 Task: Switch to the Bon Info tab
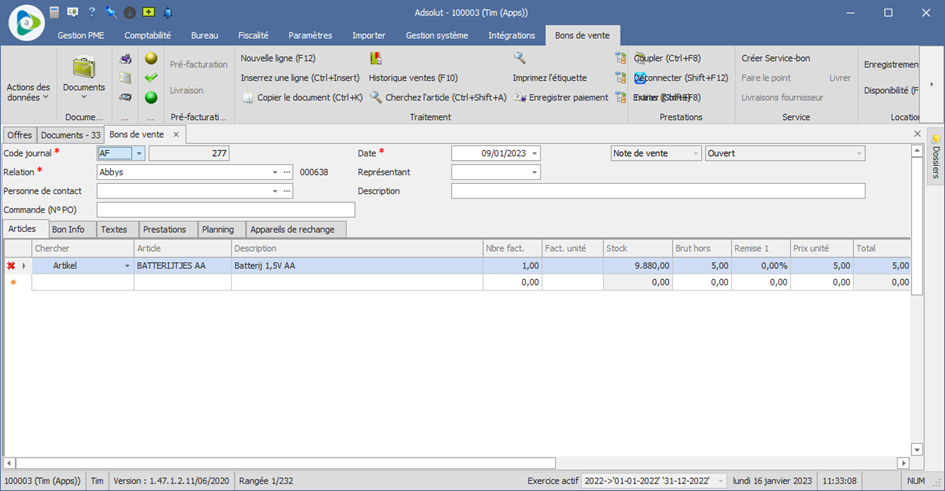68,230
